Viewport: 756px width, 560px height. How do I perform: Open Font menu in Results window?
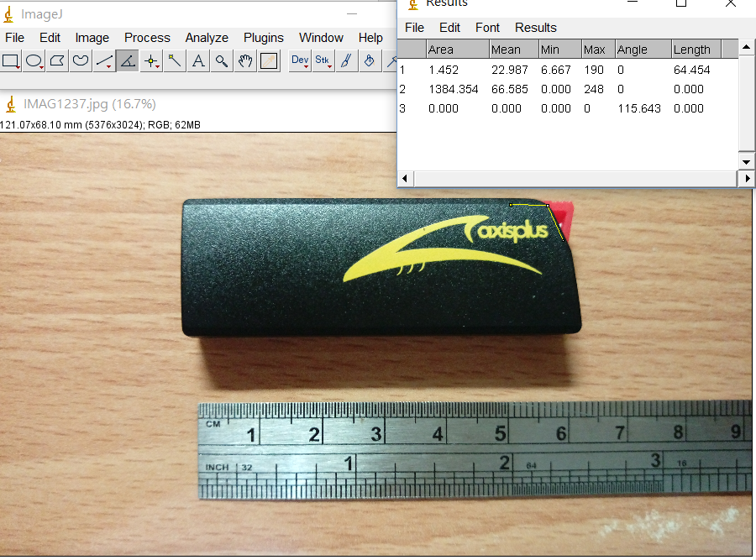487,28
